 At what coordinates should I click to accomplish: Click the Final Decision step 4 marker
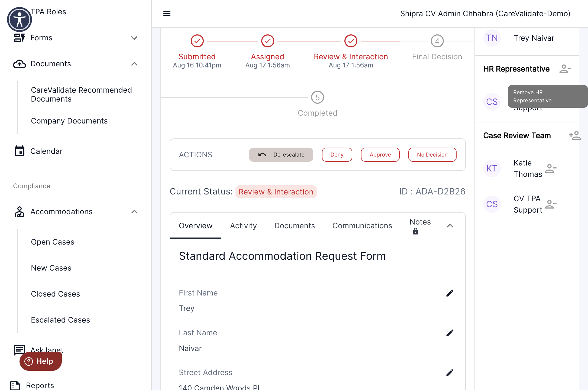[x=437, y=41]
